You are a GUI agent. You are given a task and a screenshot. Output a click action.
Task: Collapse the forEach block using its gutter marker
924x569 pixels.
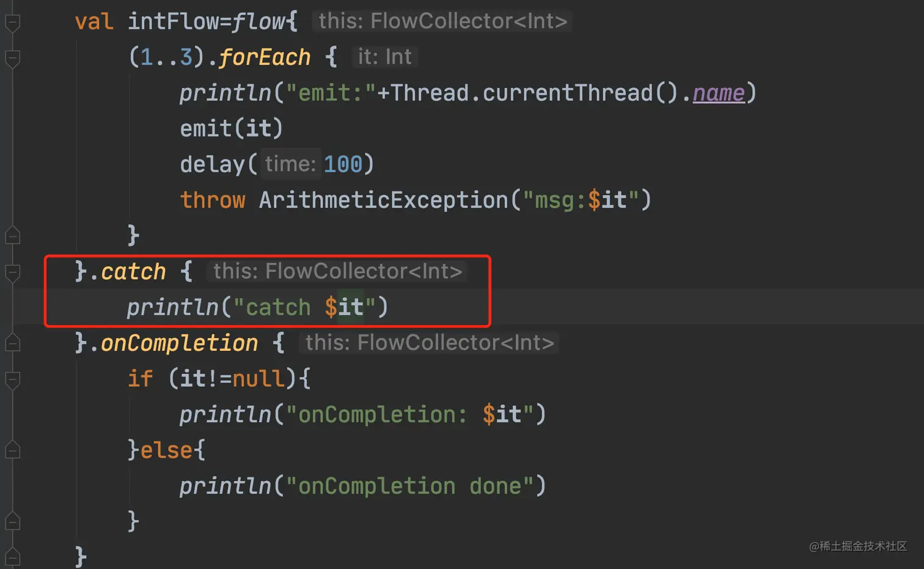13,59
